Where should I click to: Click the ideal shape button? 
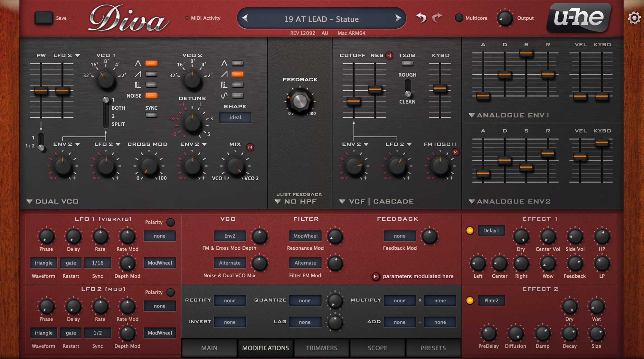[x=235, y=117]
